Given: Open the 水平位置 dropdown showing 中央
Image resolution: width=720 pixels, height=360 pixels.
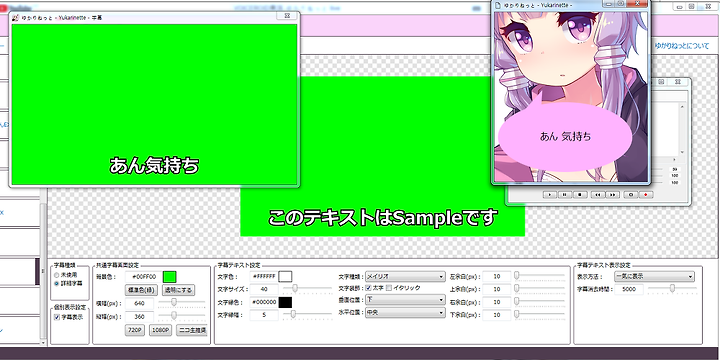Looking at the screenshot, I should (405, 313).
